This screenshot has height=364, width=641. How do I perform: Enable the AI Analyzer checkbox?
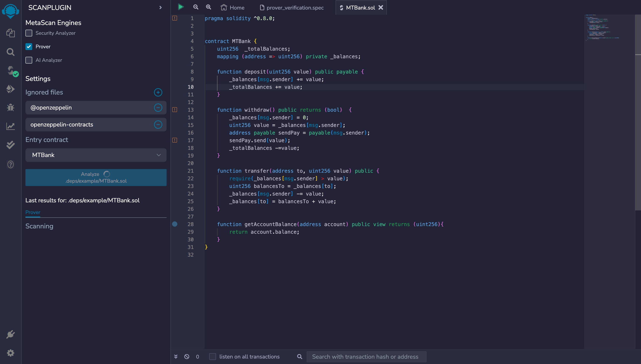29,60
